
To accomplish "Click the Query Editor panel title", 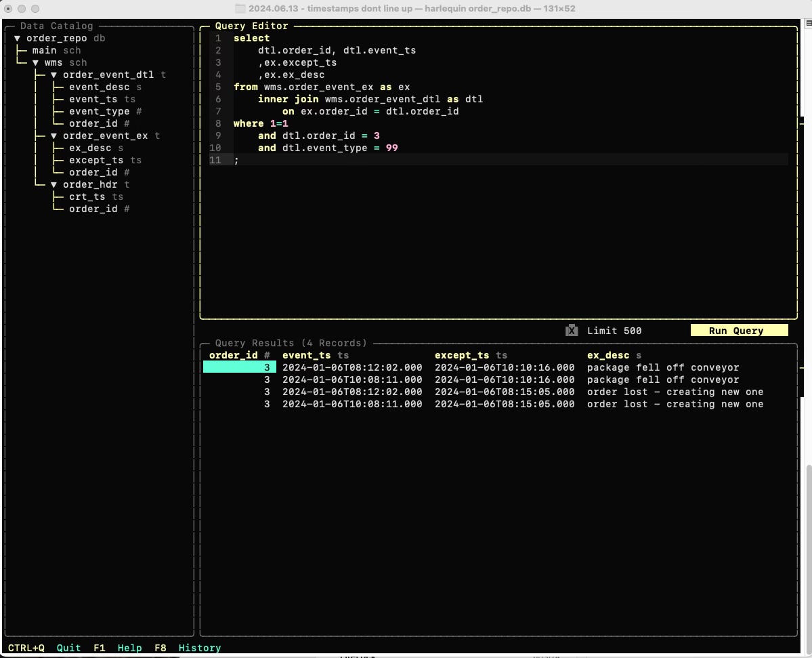I will (252, 26).
